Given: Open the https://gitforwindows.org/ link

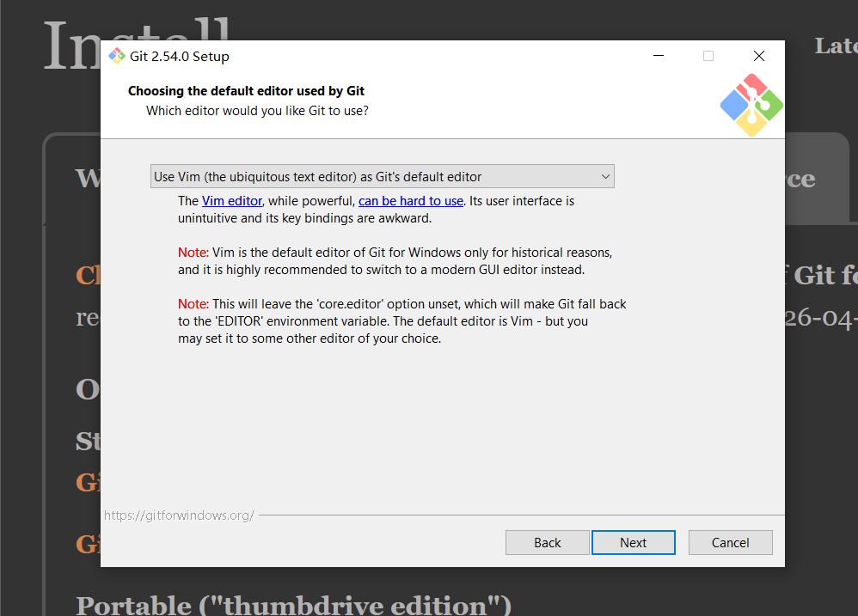Looking at the screenshot, I should tap(179, 515).
